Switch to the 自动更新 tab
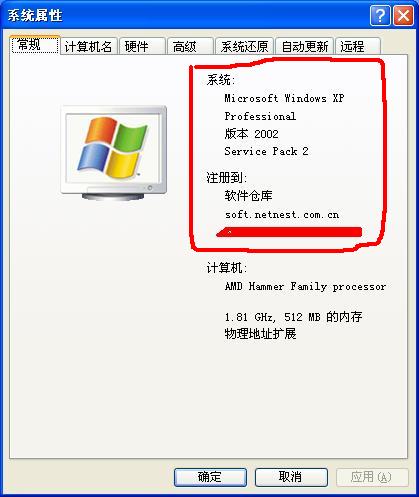The width and height of the screenshot is (419, 497). click(305, 46)
